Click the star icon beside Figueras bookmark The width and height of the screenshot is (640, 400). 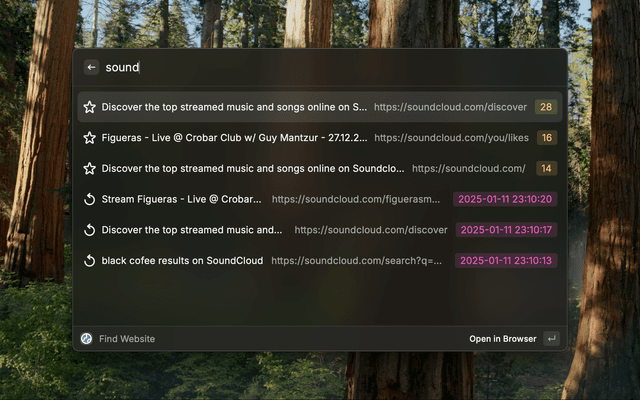89,138
